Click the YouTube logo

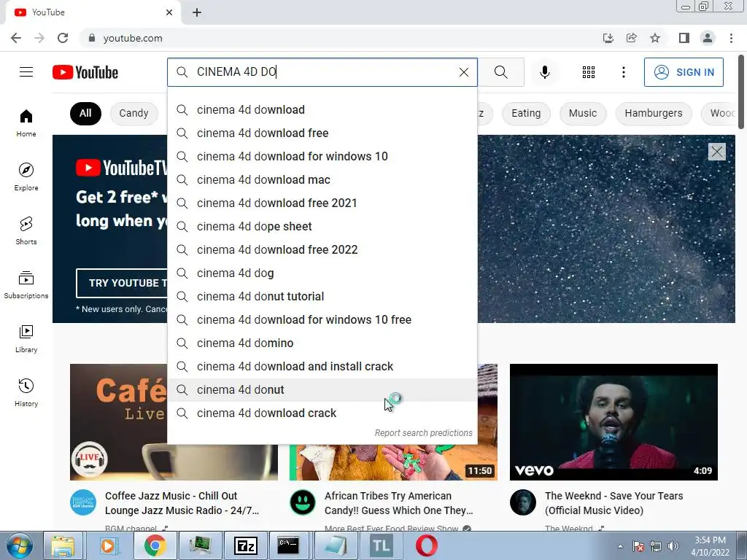(x=85, y=72)
